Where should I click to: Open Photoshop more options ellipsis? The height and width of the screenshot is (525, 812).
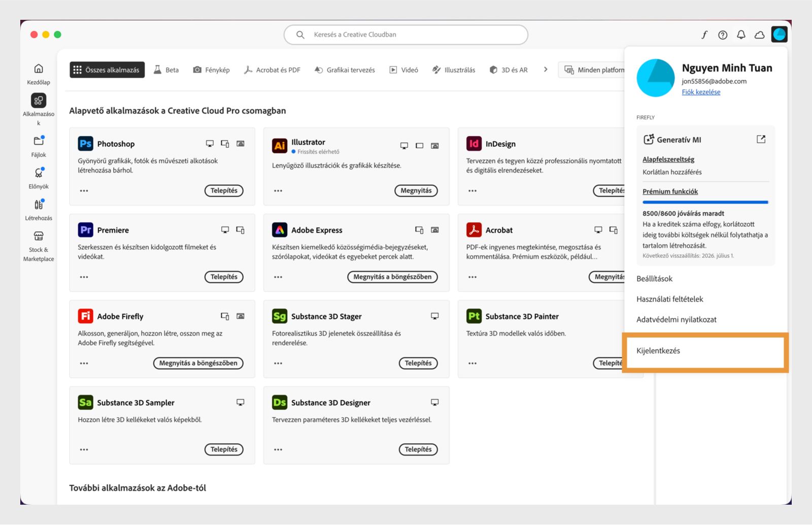click(84, 191)
